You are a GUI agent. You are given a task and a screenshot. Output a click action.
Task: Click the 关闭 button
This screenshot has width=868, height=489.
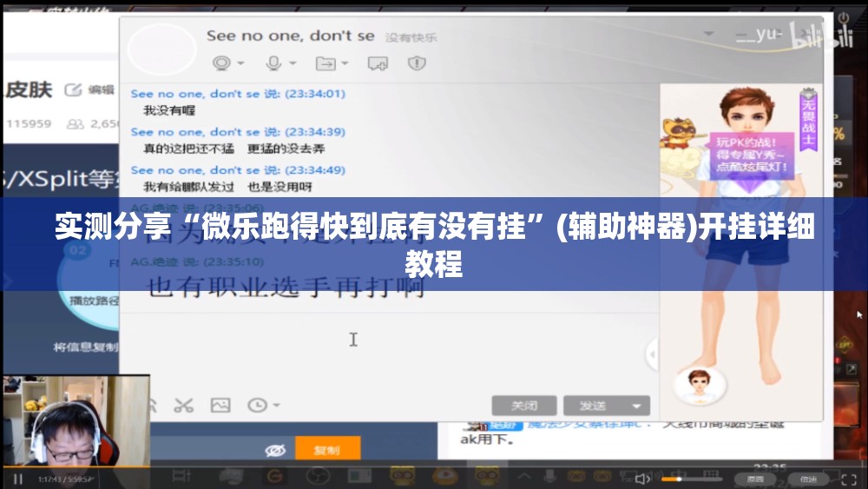tap(523, 406)
